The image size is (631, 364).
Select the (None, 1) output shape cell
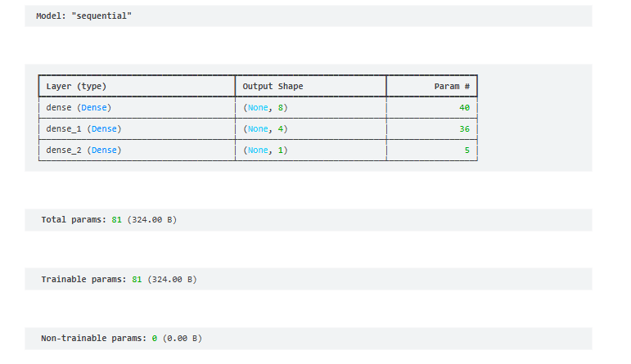click(x=265, y=150)
